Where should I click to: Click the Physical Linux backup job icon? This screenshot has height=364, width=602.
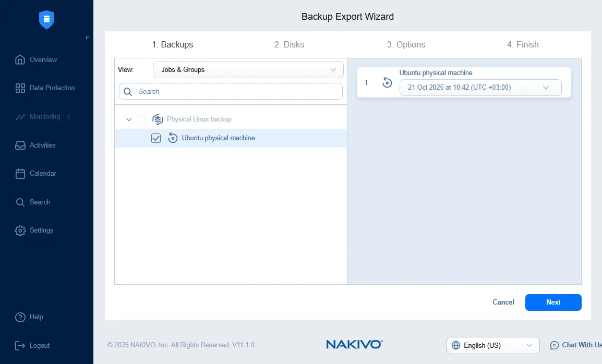click(158, 119)
